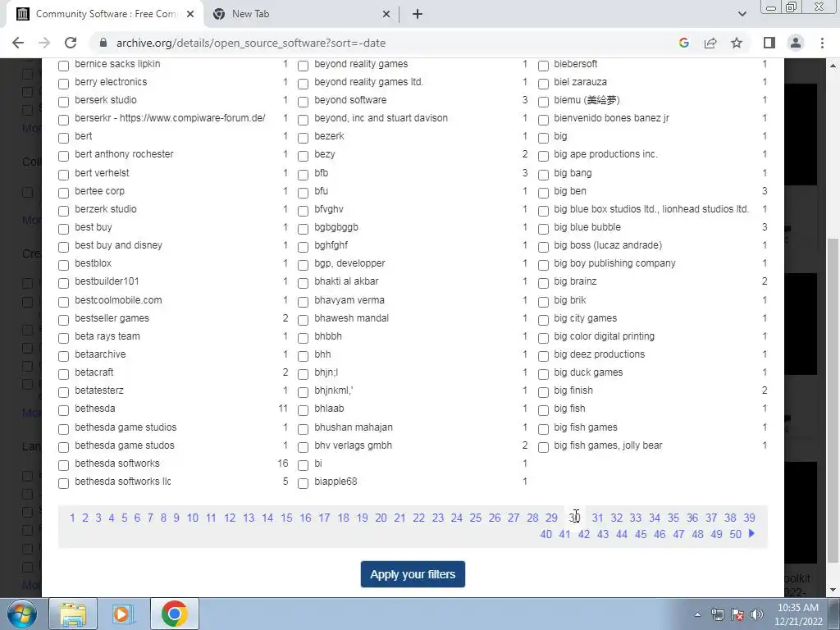Select 'big fish games' checkbox

click(543, 428)
